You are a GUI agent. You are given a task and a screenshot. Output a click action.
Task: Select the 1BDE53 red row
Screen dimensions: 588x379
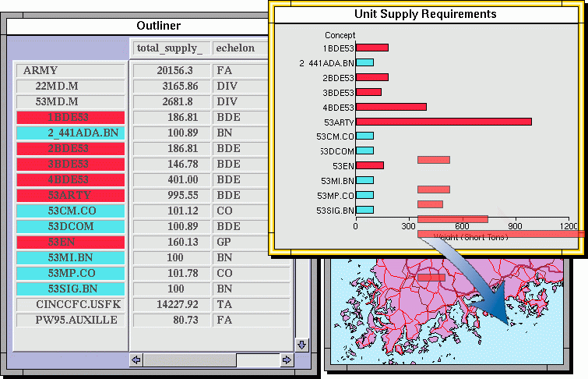pos(69,118)
